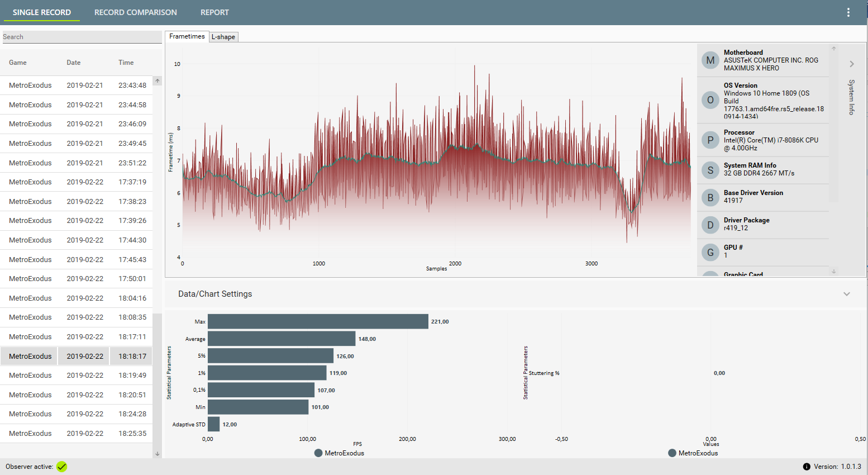Open the three-dot options menu
Image resolution: width=868 pixels, height=475 pixels.
click(x=848, y=12)
